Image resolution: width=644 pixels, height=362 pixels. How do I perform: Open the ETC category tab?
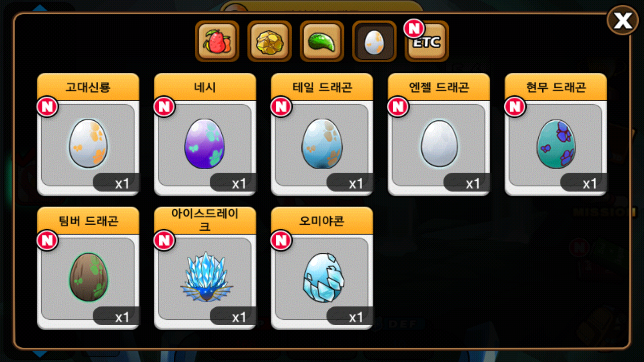click(427, 42)
